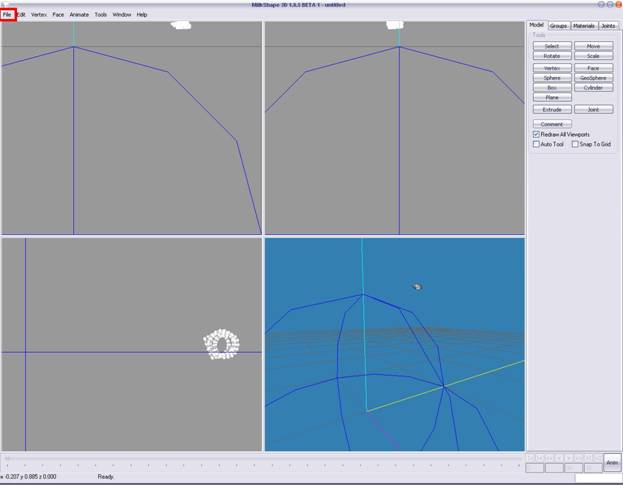Image resolution: width=623 pixels, height=485 pixels.
Task: Choose the GeoSphere primitive tool
Action: tap(593, 77)
